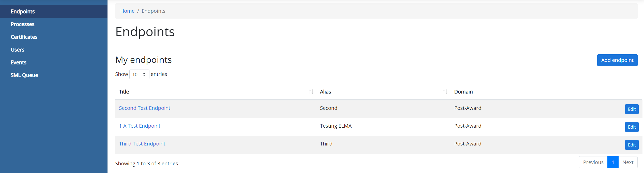Edit the 1 A Test Endpoint row
Viewport: 644px width, 173px height.
(632, 127)
